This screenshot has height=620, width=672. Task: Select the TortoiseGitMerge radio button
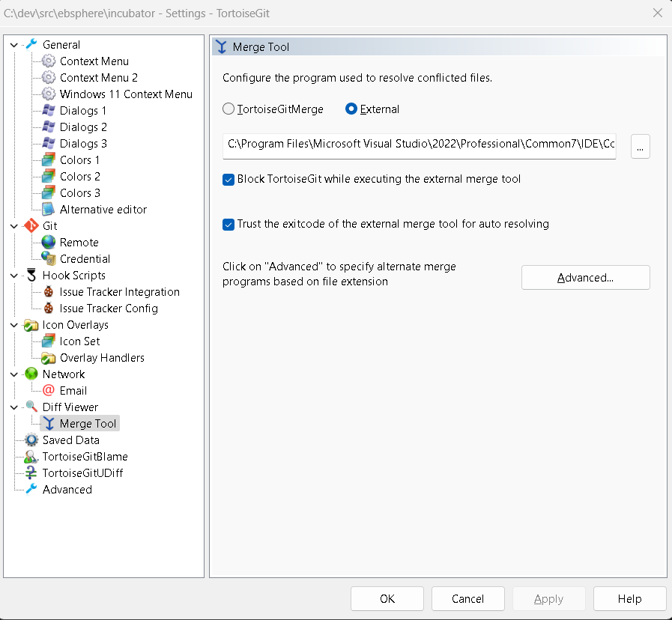click(x=228, y=109)
